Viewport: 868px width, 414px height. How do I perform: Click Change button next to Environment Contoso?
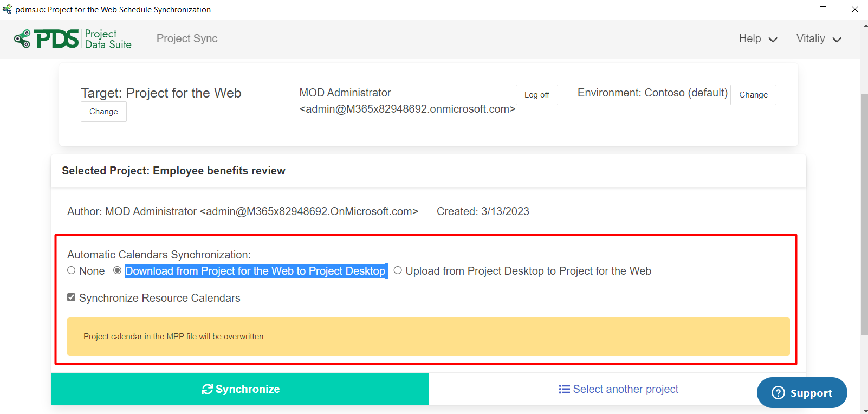pyautogui.click(x=753, y=95)
